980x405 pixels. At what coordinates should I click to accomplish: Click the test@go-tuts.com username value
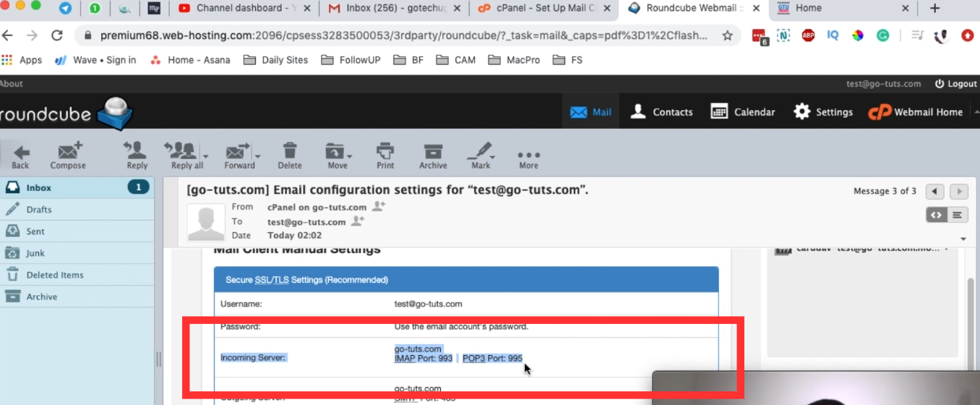click(x=428, y=304)
